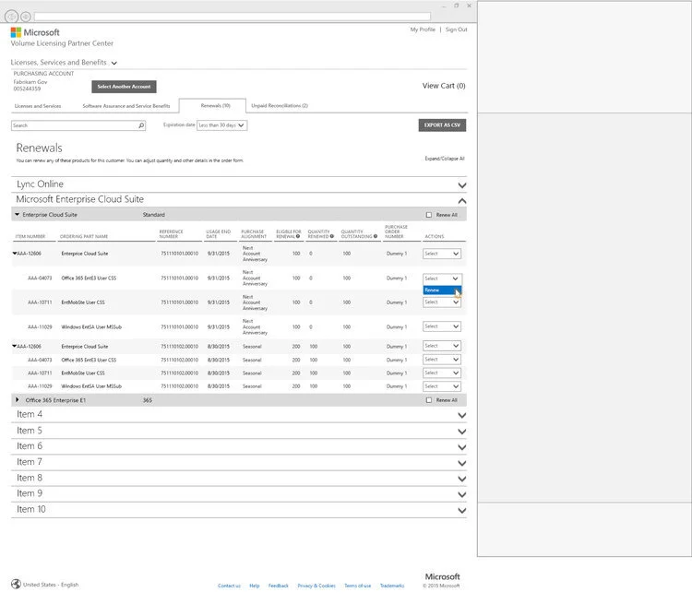The image size is (692, 616).
Task: Click the Reference Number column header
Action: pos(171,233)
